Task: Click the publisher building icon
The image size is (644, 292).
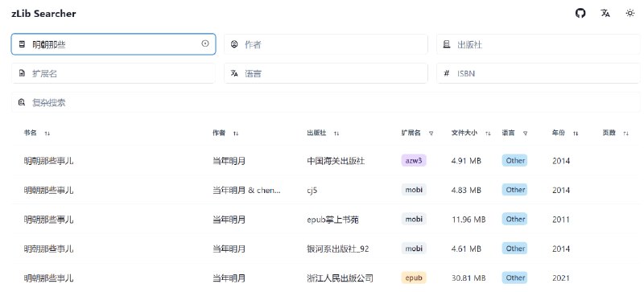Action: pos(447,44)
